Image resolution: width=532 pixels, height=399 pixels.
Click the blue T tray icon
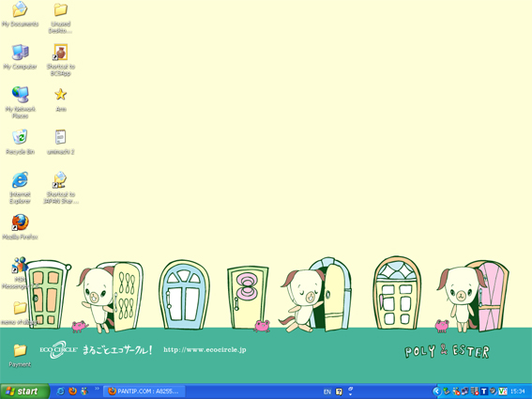click(x=484, y=391)
